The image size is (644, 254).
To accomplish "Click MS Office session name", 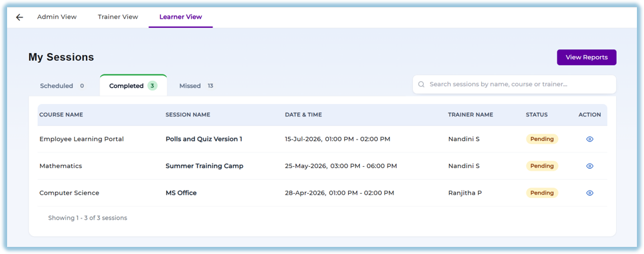I will [x=181, y=193].
